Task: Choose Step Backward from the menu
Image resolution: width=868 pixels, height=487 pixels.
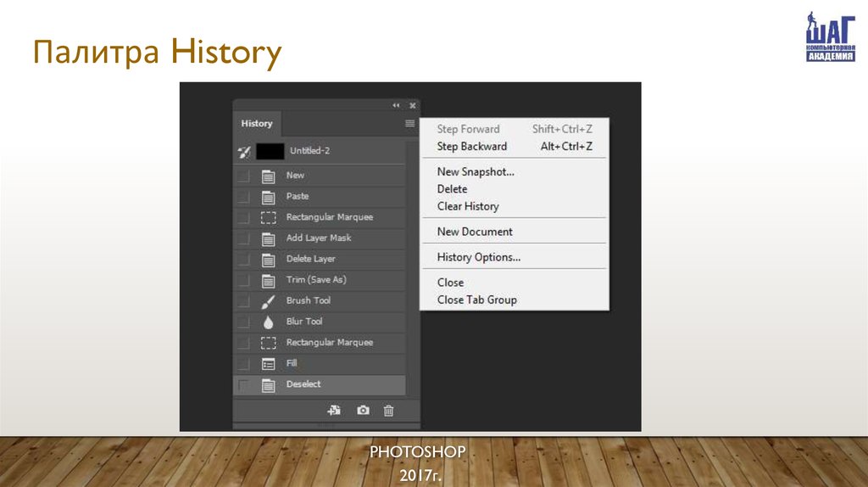Action: [x=471, y=147]
